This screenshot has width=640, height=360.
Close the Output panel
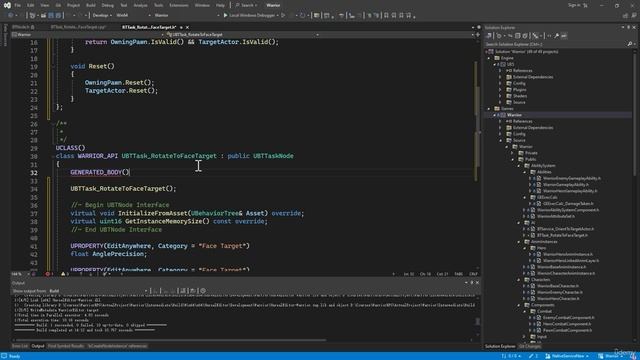(x=477, y=282)
